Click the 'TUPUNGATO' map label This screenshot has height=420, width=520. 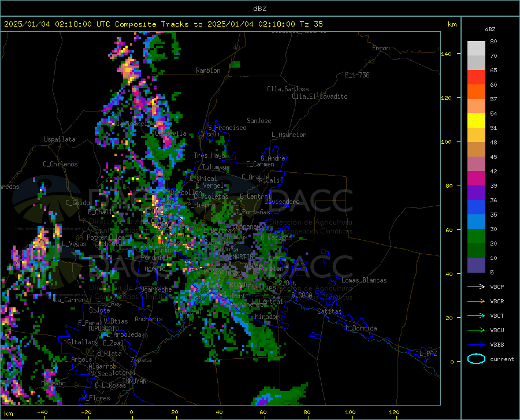(103, 329)
